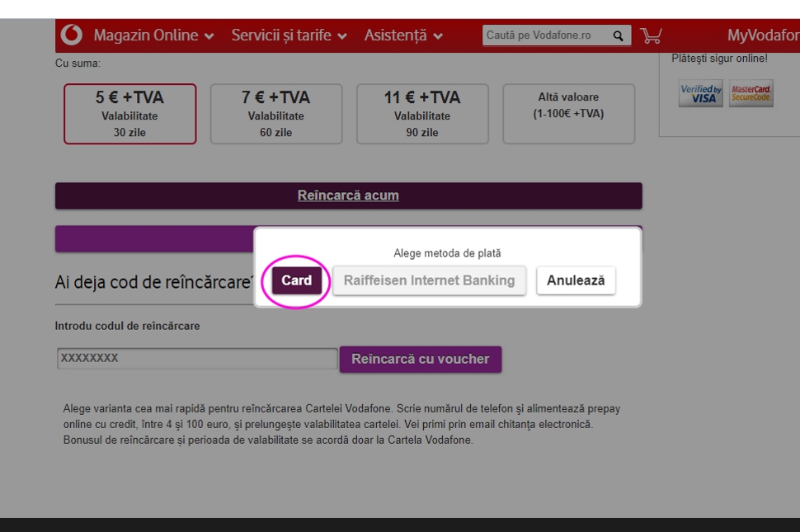Click the Verified by VISA badge

[x=700, y=94]
